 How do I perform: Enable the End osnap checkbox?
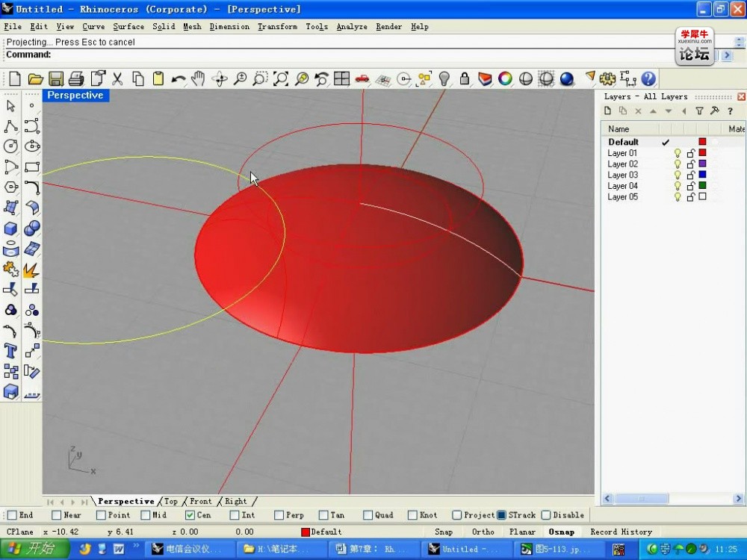(13, 514)
